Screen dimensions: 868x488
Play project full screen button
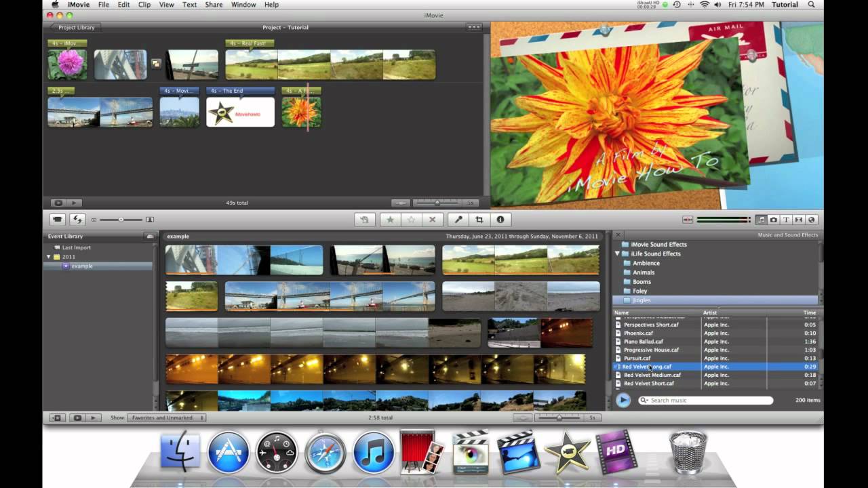(x=58, y=203)
